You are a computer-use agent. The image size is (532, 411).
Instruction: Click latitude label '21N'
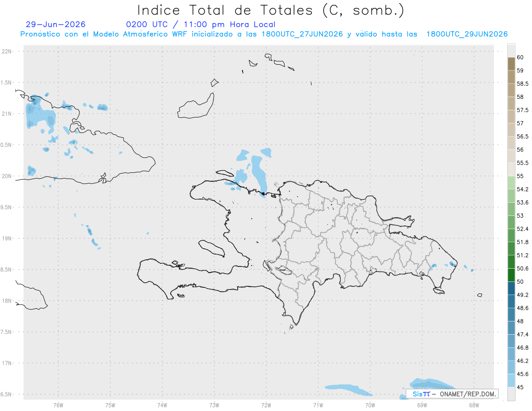pyautogui.click(x=8, y=114)
